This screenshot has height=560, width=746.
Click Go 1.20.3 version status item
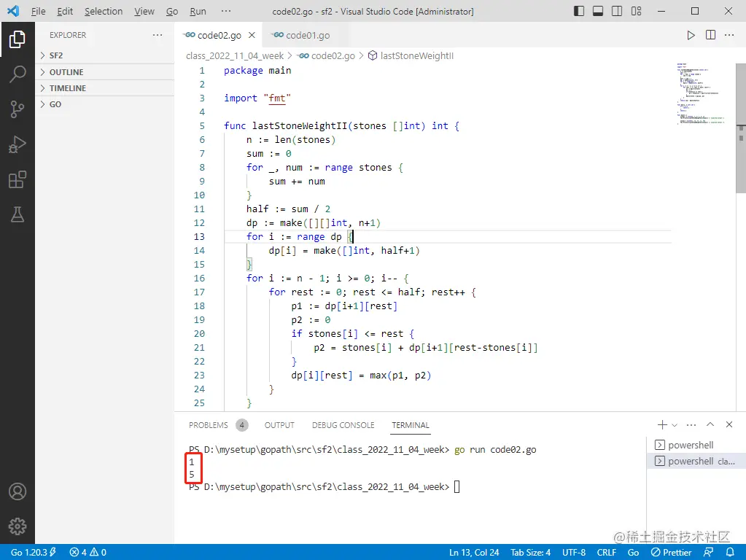coord(34,553)
